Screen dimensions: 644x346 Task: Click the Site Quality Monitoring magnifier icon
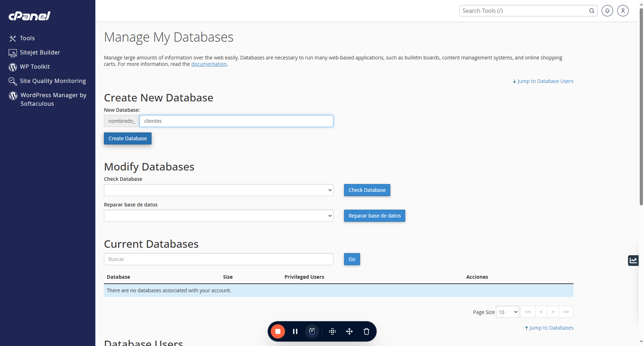click(x=13, y=82)
